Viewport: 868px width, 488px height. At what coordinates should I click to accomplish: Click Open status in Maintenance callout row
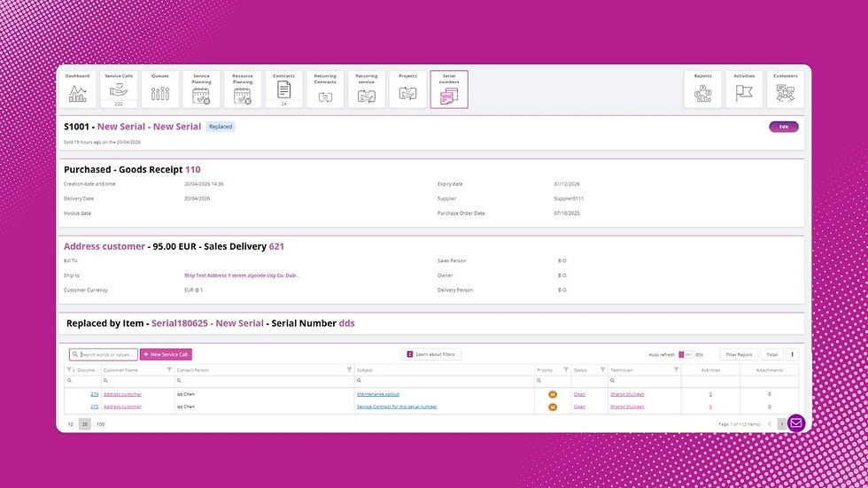pyautogui.click(x=579, y=394)
